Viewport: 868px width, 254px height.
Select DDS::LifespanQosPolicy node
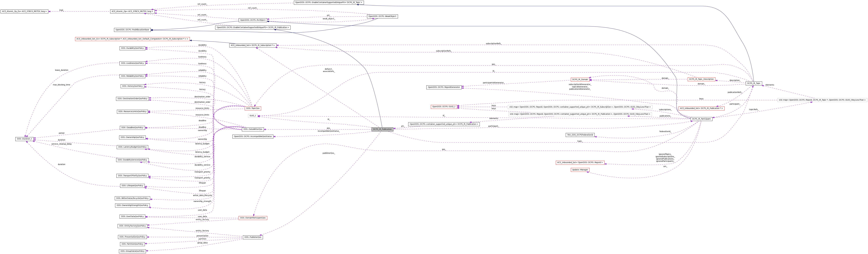pos(132,186)
